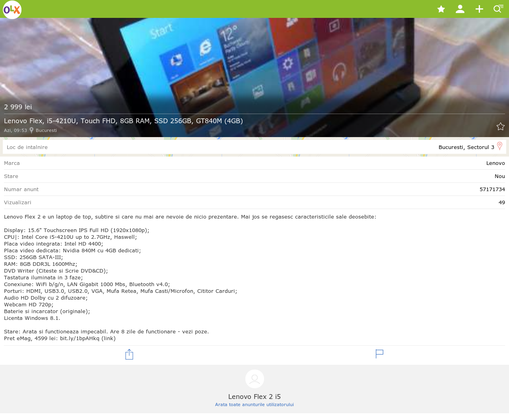The image size is (509, 420).
Task: Click the Pret eMag bit.ly link text
Action: 60,338
